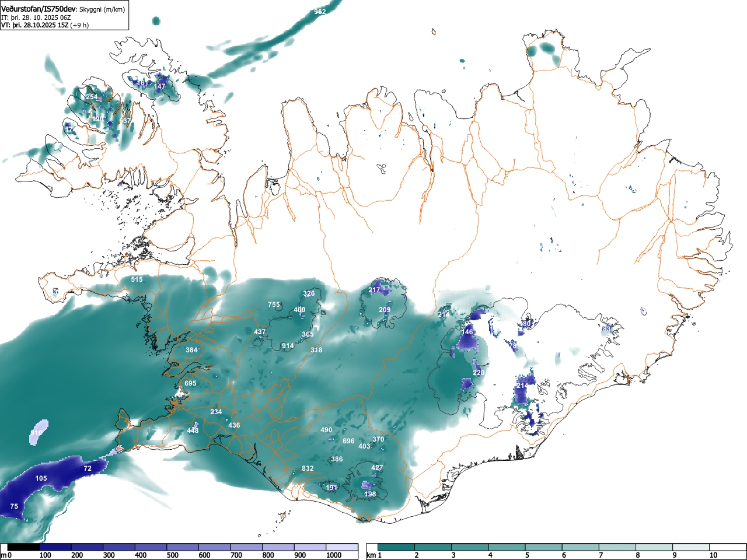
Task: Click the dark teal 1–2 km legend swatch
Action: (x=396, y=547)
